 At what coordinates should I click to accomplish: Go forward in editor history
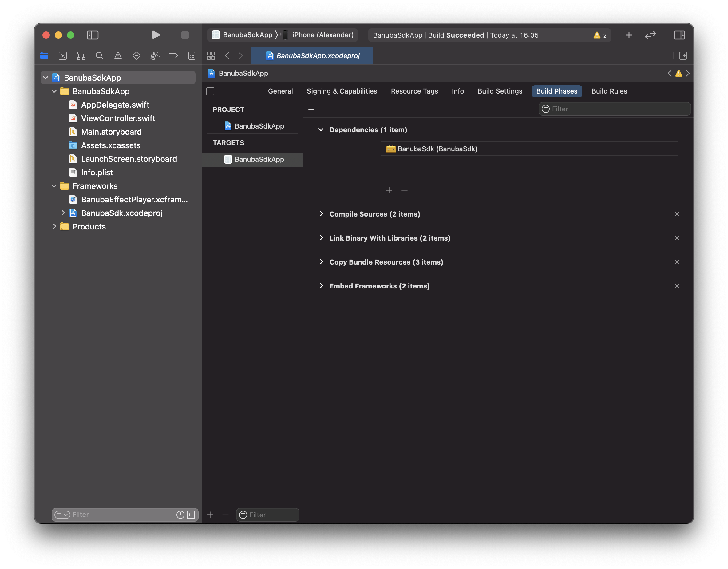(241, 56)
